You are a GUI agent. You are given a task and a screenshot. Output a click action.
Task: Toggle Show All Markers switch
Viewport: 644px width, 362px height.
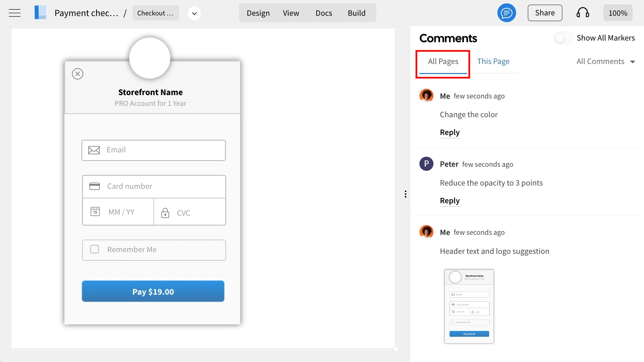(x=563, y=38)
